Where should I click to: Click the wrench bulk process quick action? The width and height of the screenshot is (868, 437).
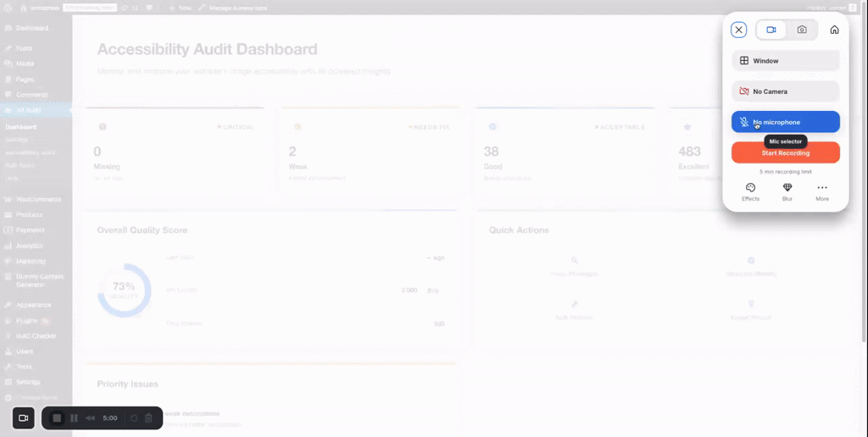click(x=575, y=304)
